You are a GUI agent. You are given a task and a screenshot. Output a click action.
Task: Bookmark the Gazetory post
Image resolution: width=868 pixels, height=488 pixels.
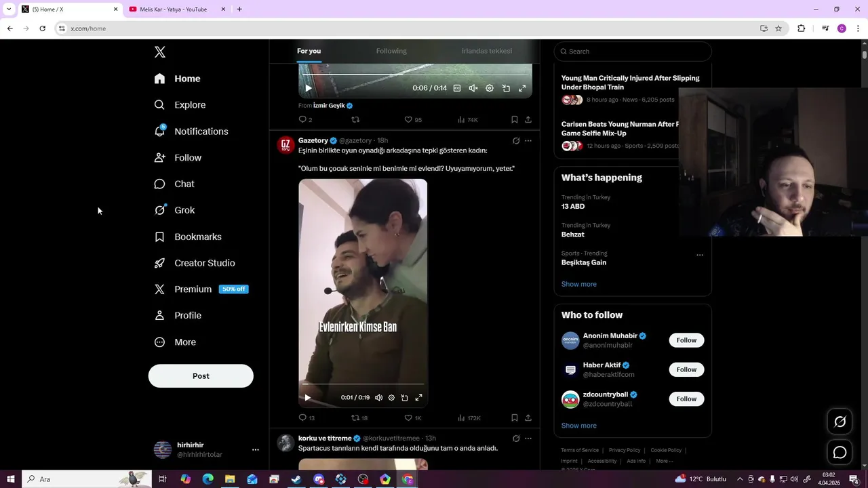(x=515, y=418)
